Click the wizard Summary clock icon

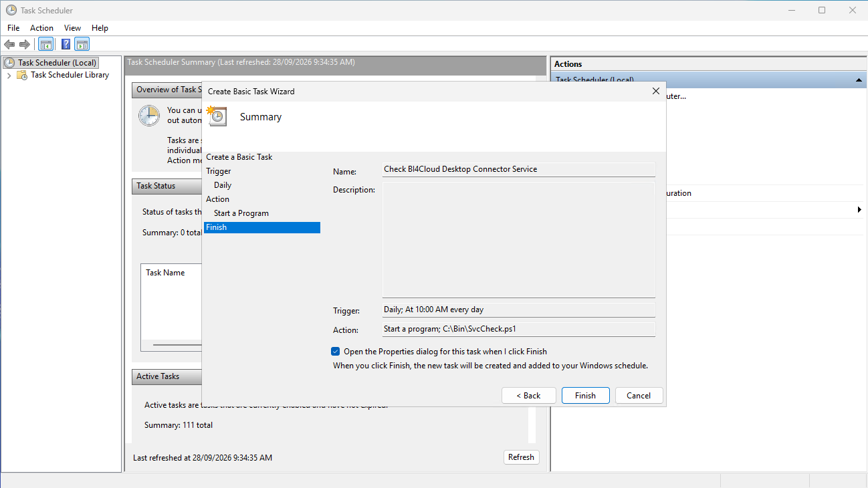(217, 116)
